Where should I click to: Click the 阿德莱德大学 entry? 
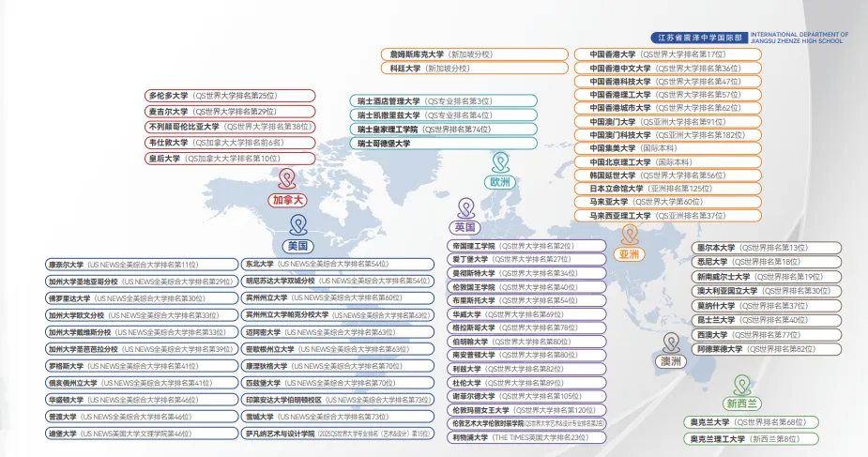click(766, 349)
